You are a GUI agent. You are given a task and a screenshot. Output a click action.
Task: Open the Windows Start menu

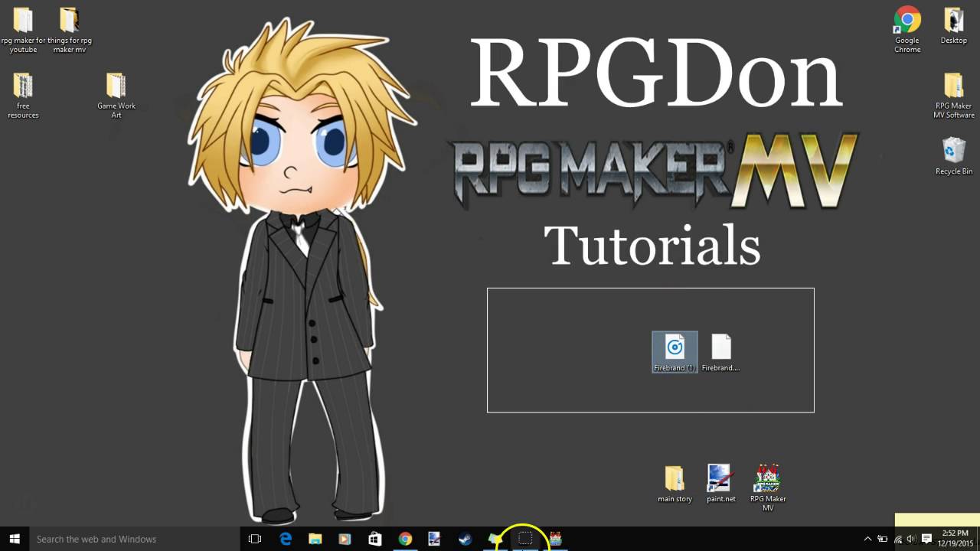coord(14,539)
